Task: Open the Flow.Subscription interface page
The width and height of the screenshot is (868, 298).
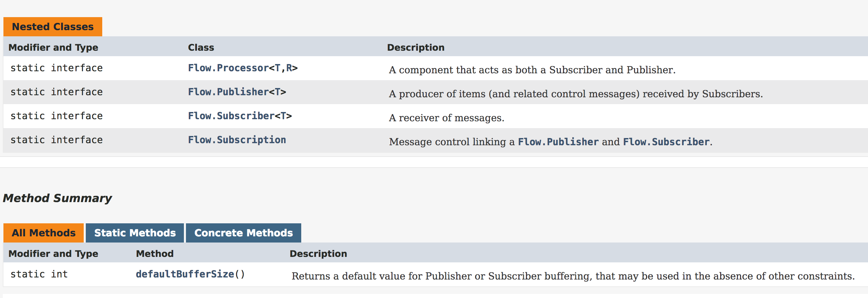Action: click(x=237, y=139)
